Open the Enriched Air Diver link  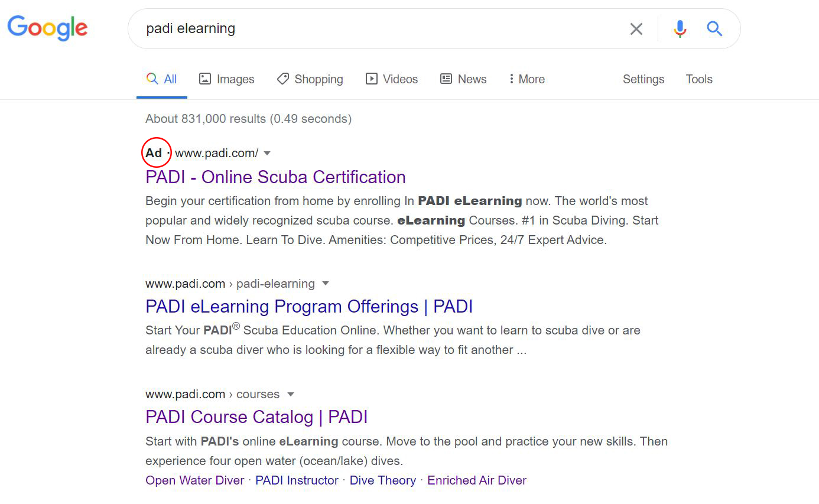click(x=477, y=480)
